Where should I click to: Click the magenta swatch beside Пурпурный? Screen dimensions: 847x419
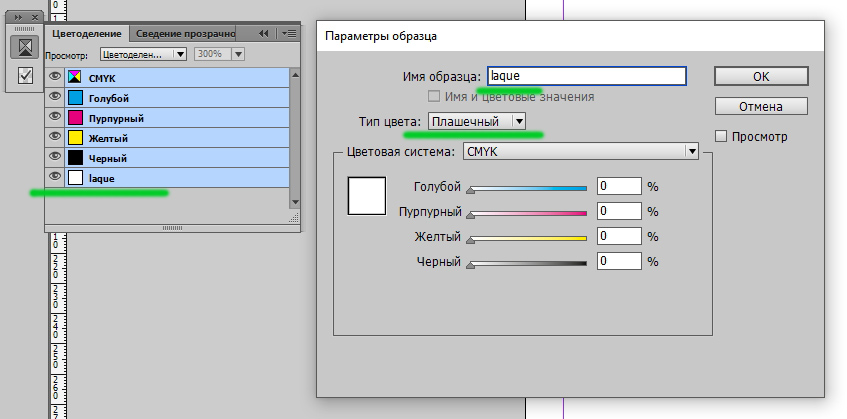pos(75,118)
